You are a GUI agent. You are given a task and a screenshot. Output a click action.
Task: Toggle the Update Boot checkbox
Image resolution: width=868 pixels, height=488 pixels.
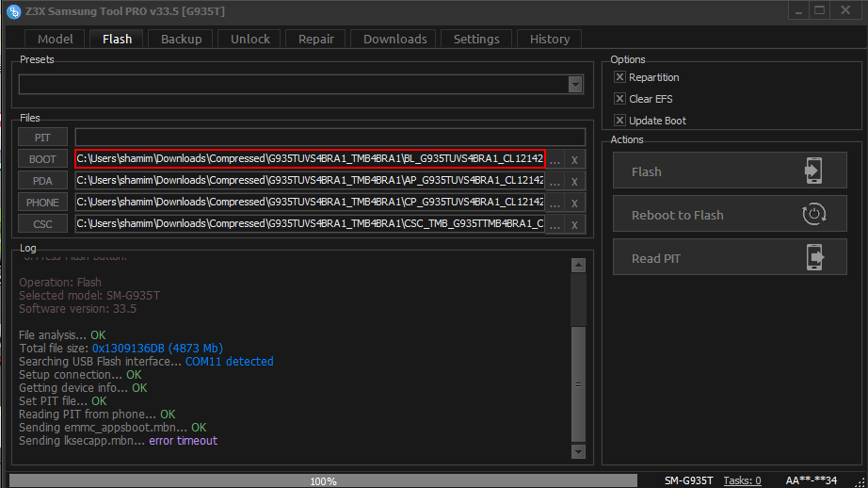click(619, 121)
